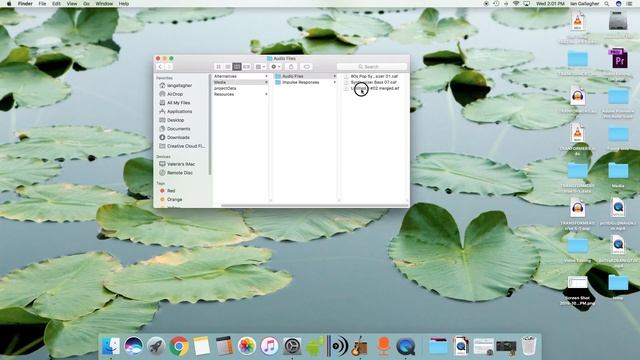The width and height of the screenshot is (640, 360).
Task: Click the Edit Tags toolbar button
Action: pyautogui.click(x=307, y=67)
